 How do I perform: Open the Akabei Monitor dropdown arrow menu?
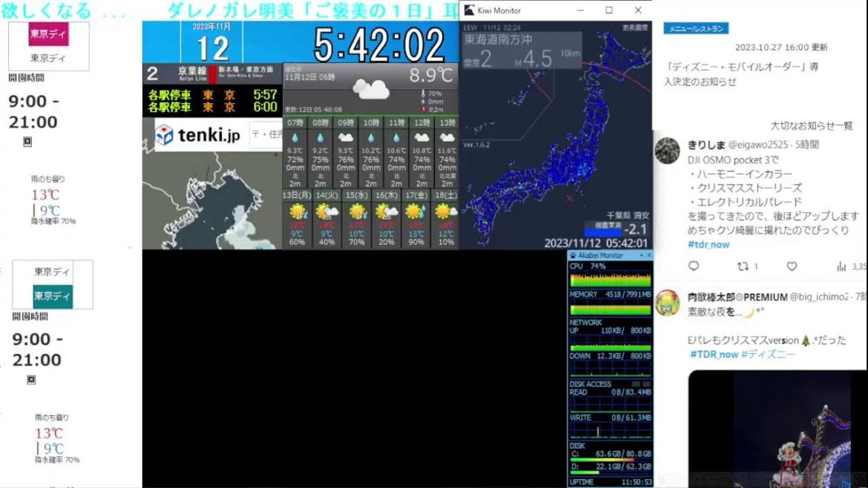coord(640,255)
